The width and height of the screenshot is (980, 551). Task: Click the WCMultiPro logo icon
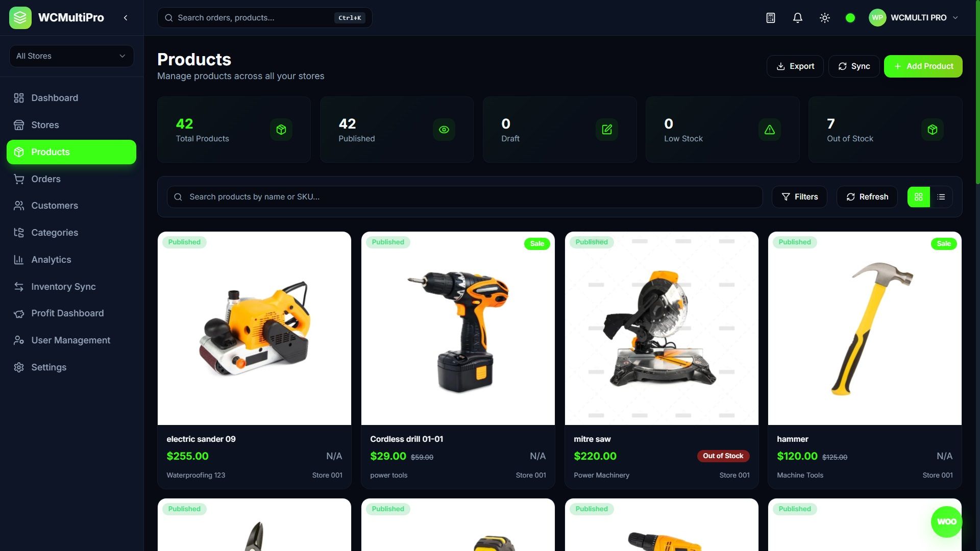coord(20,18)
